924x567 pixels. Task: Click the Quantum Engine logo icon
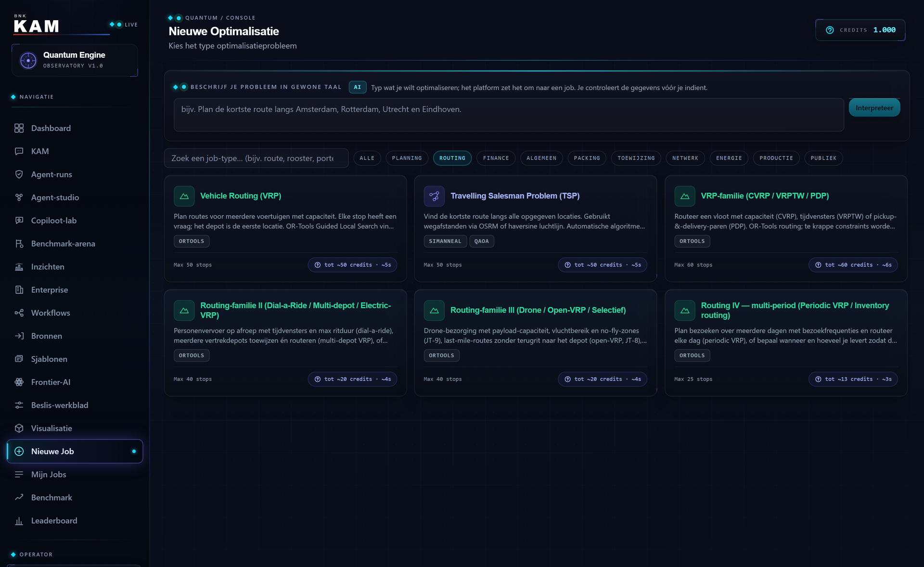[28, 60]
